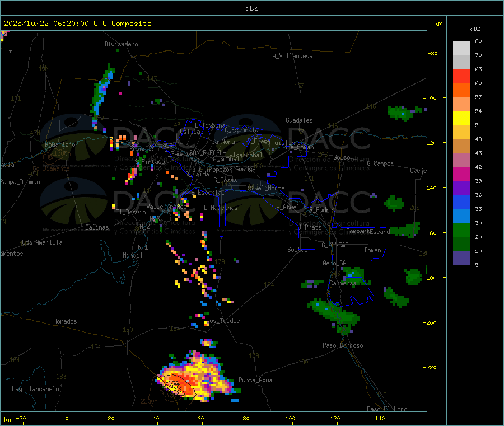
Task: Click the C_Española label
Action: (x=242, y=130)
